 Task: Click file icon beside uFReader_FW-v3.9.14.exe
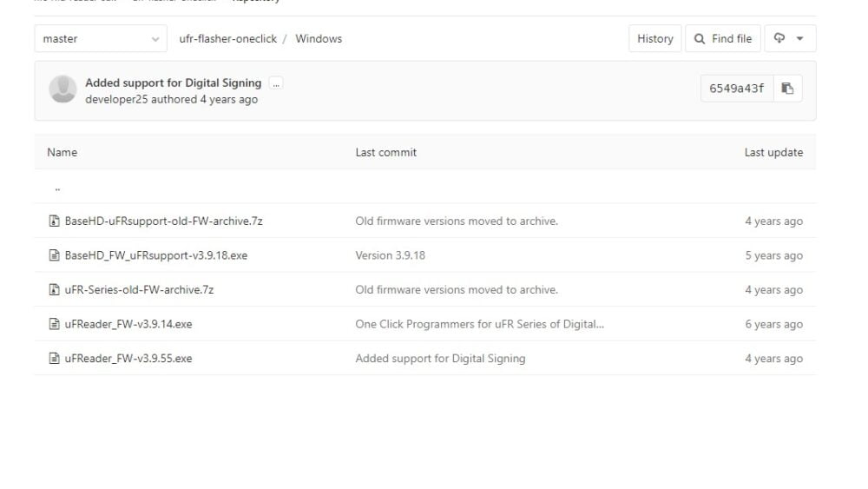54,324
